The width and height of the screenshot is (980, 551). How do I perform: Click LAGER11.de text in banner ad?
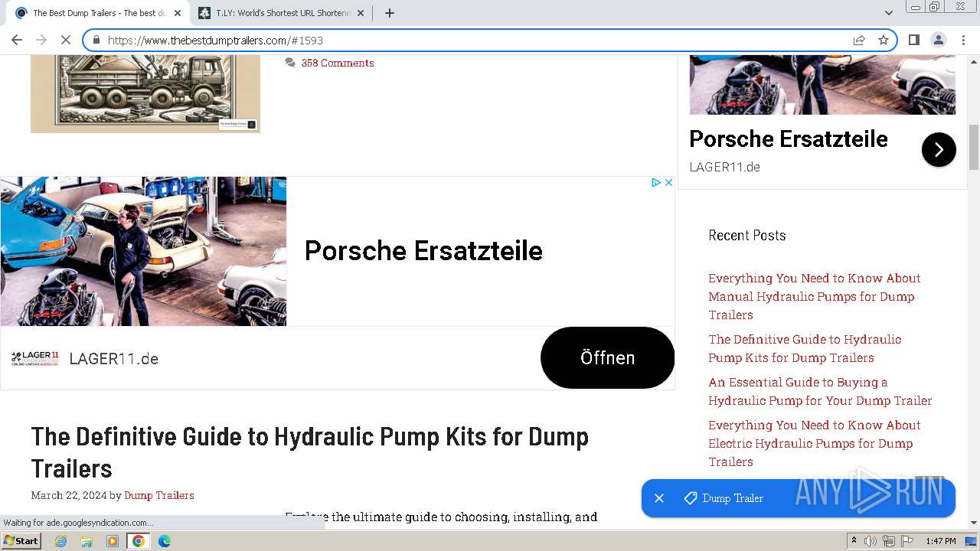point(114,359)
